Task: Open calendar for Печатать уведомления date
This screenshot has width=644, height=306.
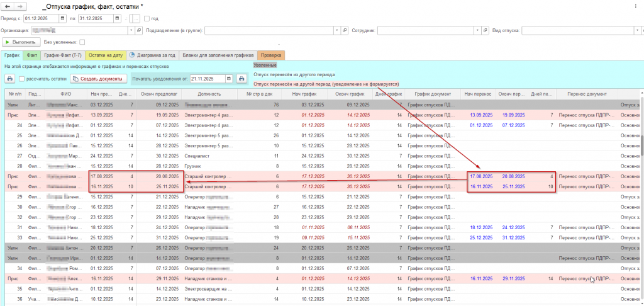Action: click(228, 79)
